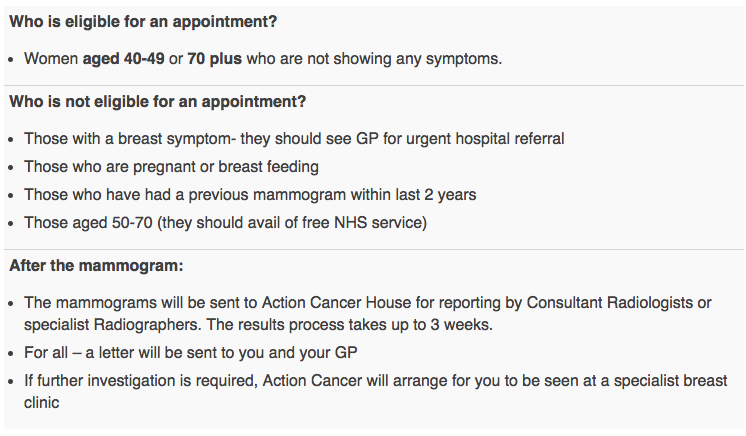Click the line about breast symptom GP referral
Viewport: 746px width, 436px height.
[294, 139]
